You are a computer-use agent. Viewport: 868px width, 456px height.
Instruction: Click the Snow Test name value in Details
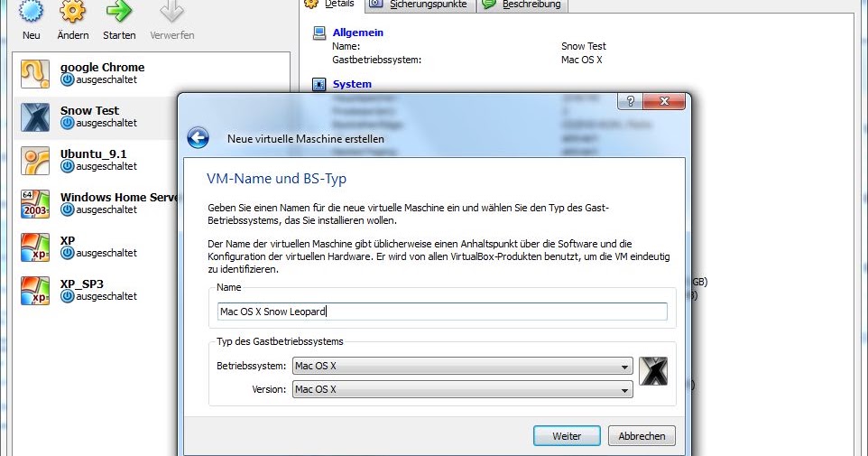pos(584,46)
